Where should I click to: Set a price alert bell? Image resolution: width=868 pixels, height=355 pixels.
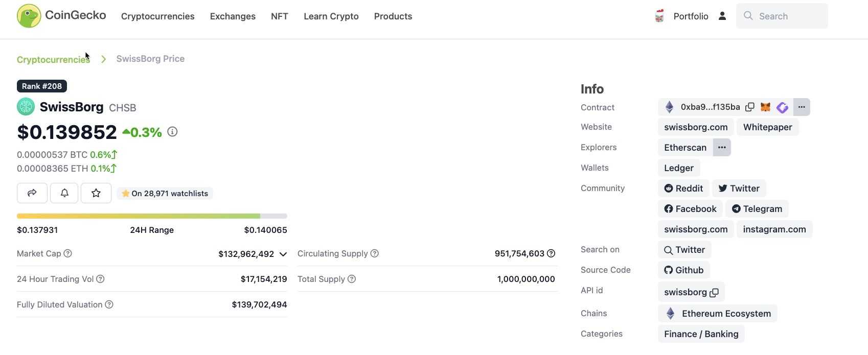click(x=64, y=193)
